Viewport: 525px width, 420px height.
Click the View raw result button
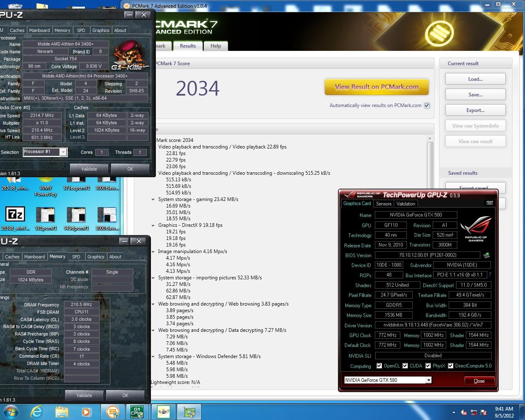tap(475, 142)
